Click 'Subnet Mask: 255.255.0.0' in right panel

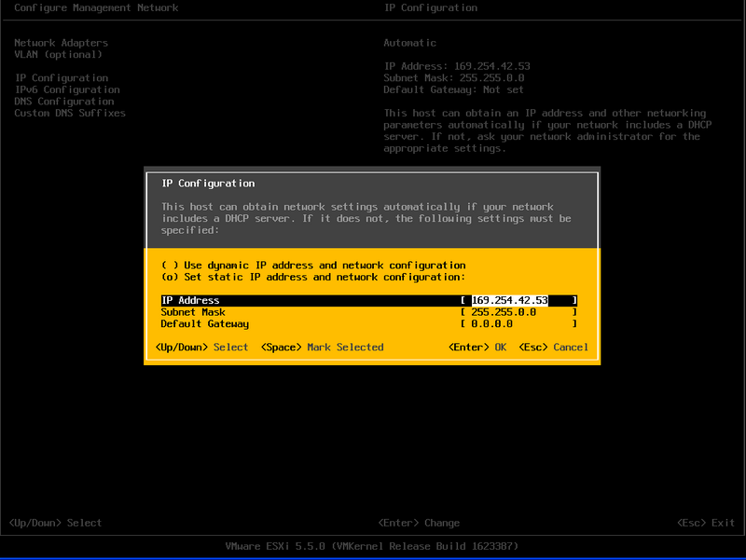(454, 78)
